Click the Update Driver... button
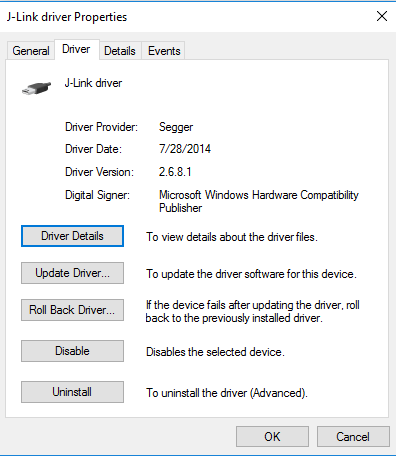 [72, 273]
